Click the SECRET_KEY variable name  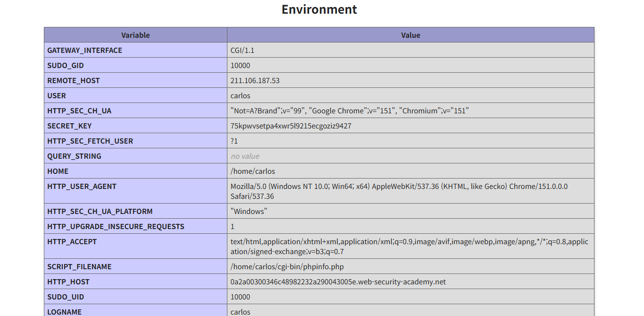[x=69, y=126]
